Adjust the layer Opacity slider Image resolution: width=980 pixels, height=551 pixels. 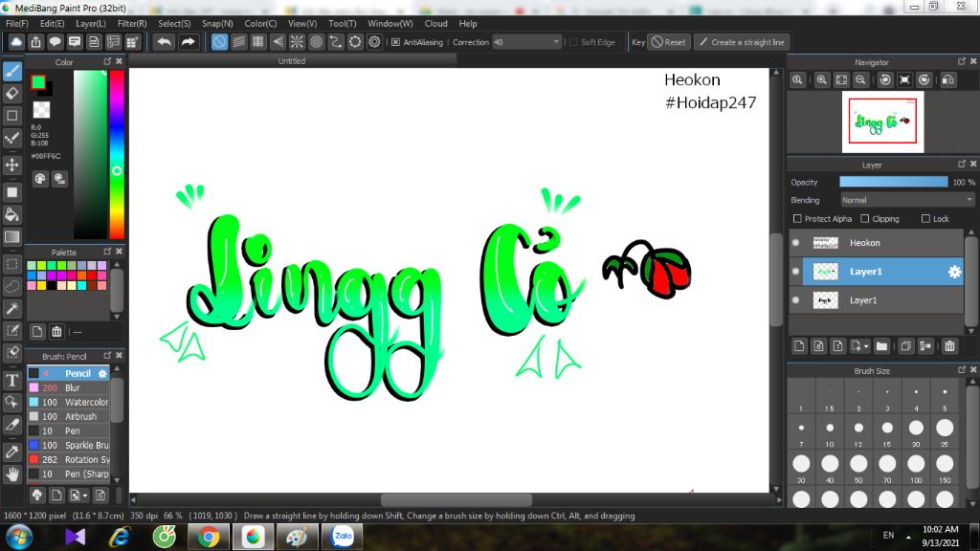click(x=893, y=182)
